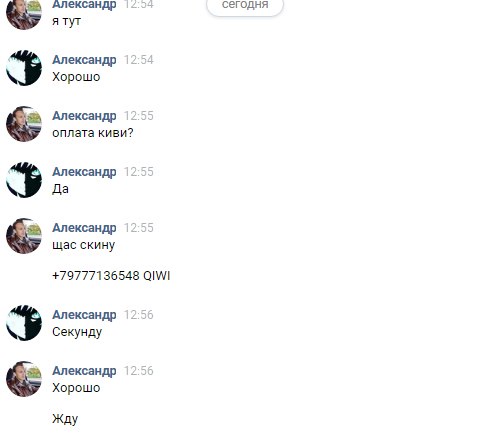This screenshot has width=498, height=433.
Task: Click the "сегодня" date badge
Action: 245,5
